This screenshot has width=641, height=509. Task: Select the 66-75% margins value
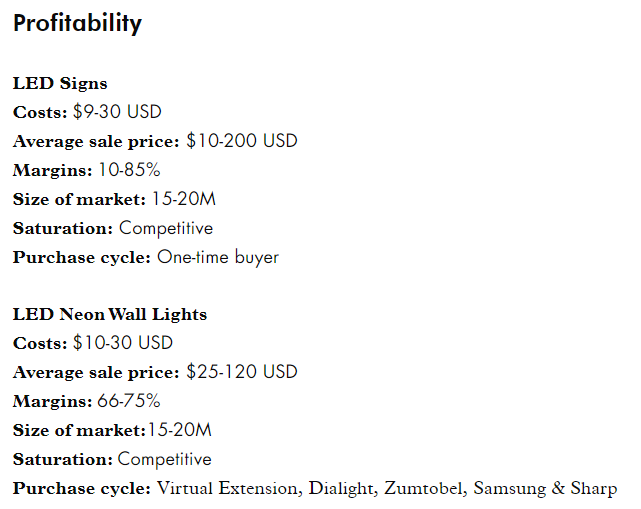129,401
